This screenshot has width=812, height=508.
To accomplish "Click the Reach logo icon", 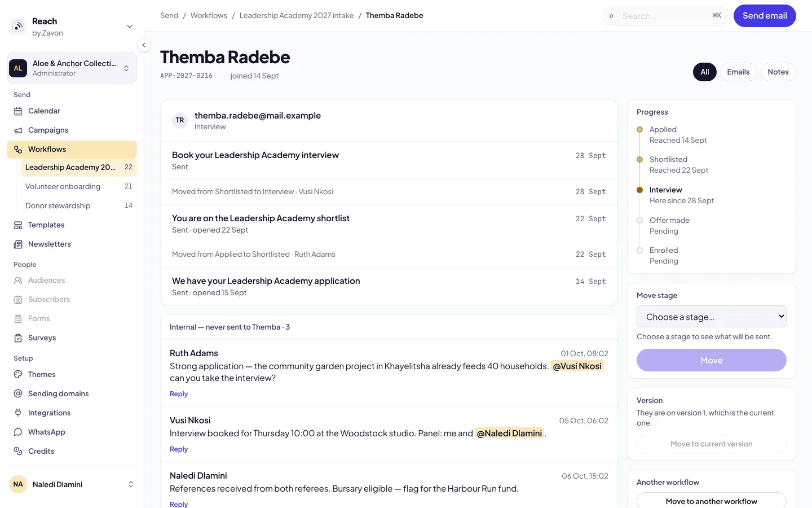I will (x=19, y=27).
